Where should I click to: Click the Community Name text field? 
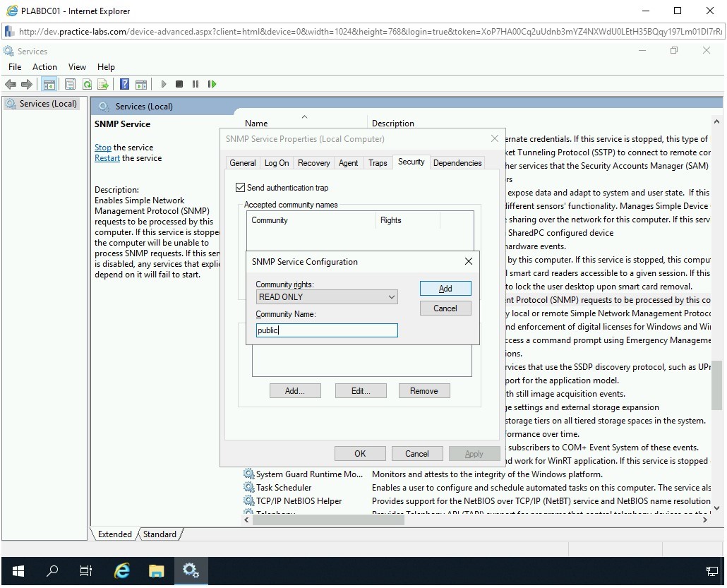click(x=327, y=330)
